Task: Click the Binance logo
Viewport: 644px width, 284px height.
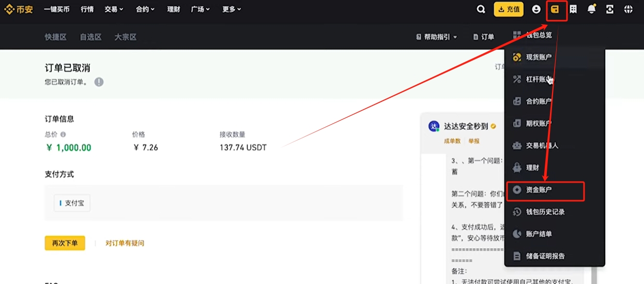Action: [19, 9]
